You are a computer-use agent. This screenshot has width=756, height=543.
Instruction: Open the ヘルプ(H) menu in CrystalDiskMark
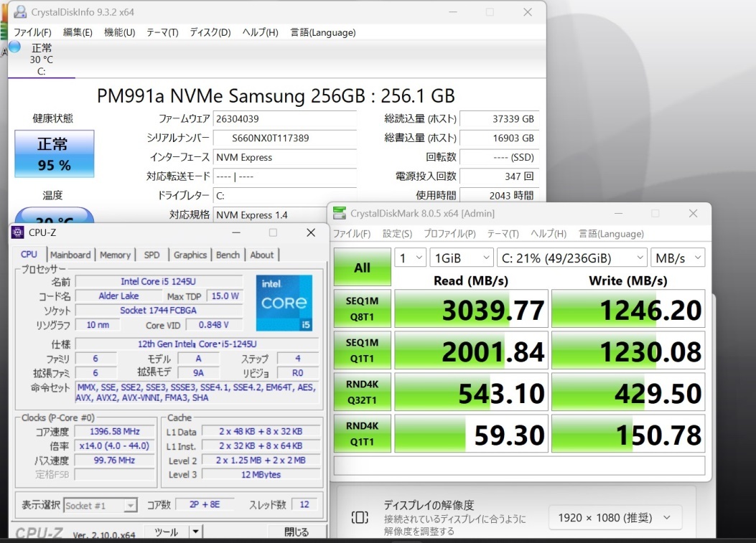[x=549, y=234]
